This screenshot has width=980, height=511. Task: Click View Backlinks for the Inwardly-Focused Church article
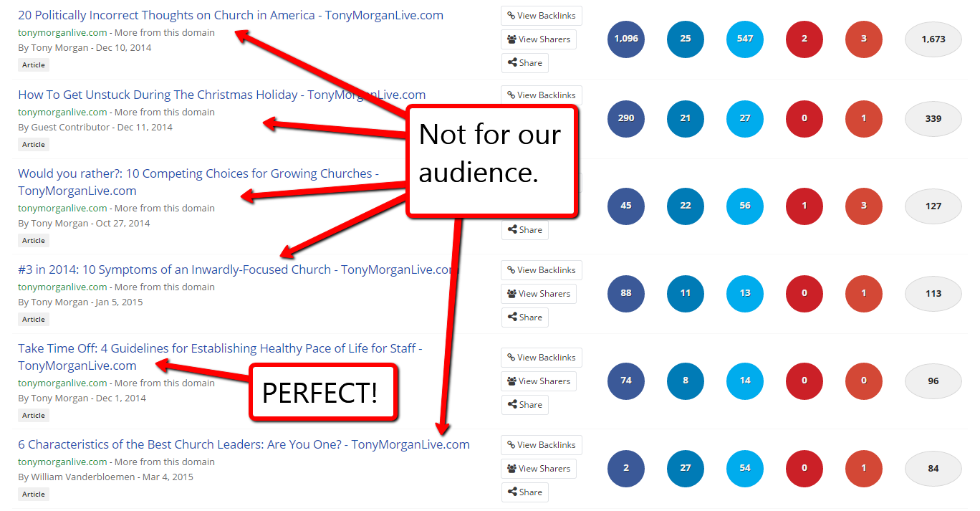click(541, 269)
